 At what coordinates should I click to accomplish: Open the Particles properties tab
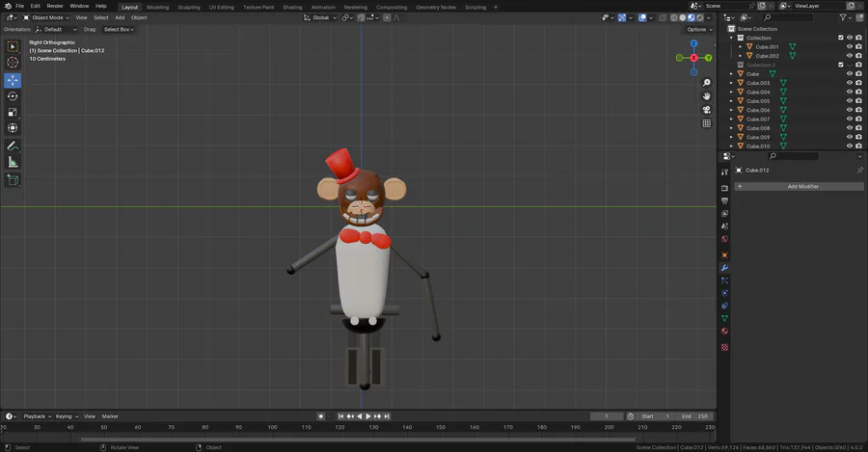[724, 280]
